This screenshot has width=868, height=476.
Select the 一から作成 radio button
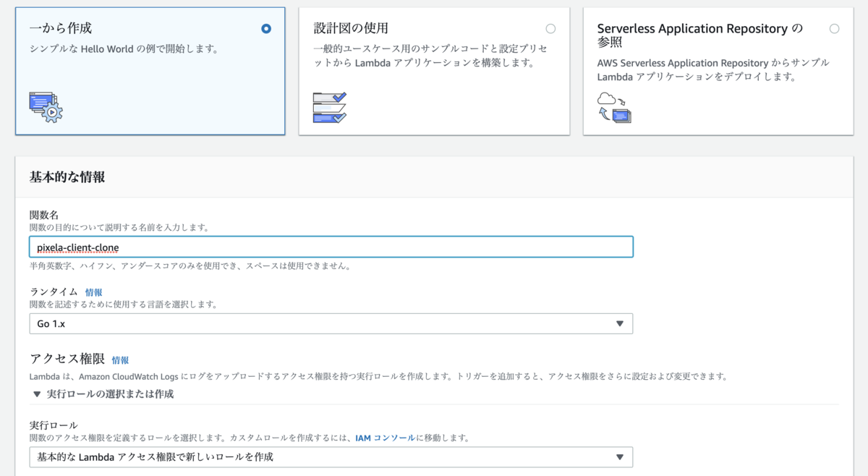265,29
